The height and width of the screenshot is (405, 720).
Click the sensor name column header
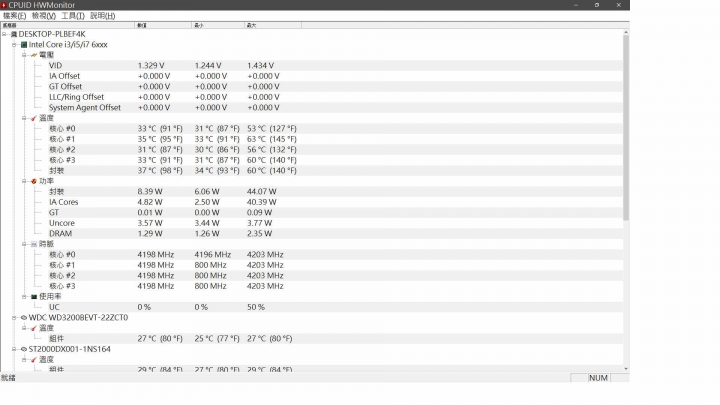tap(68, 25)
